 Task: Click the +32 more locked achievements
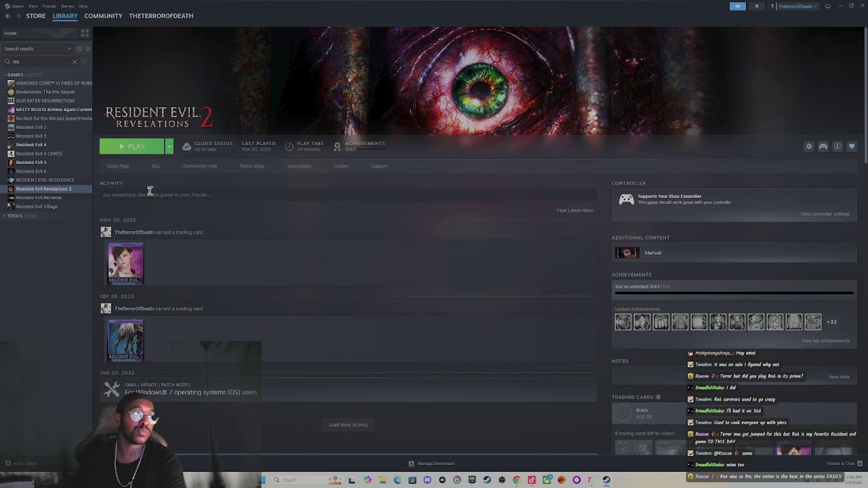pyautogui.click(x=832, y=322)
